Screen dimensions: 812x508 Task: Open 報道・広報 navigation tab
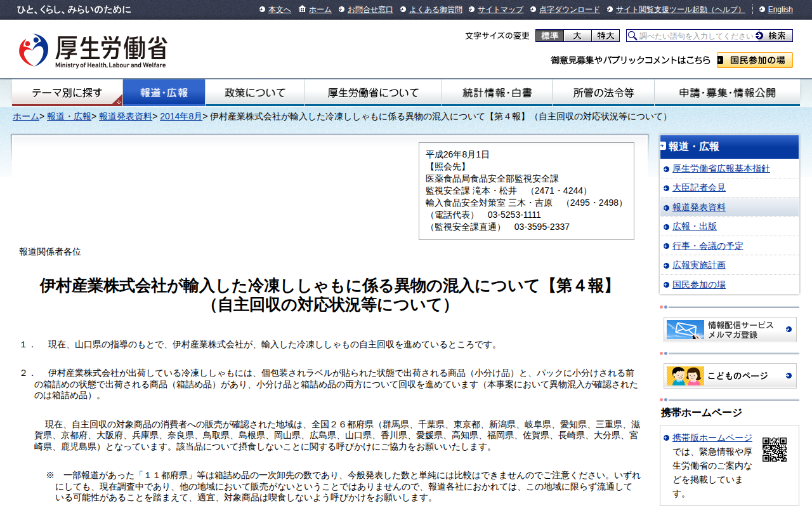[x=164, y=93]
